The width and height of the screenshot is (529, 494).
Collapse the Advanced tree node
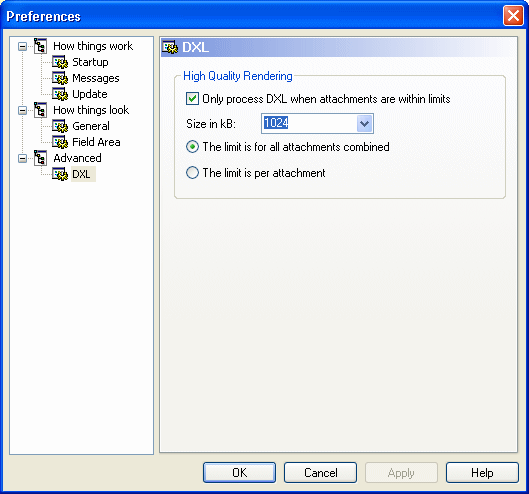point(22,158)
